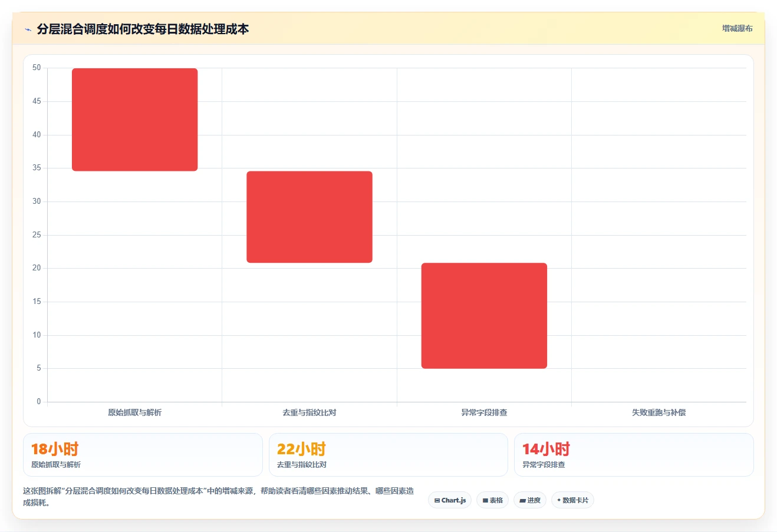Click x-axis label 原始抓取与解析
Viewport: 777px width, 532px height.
[134, 412]
